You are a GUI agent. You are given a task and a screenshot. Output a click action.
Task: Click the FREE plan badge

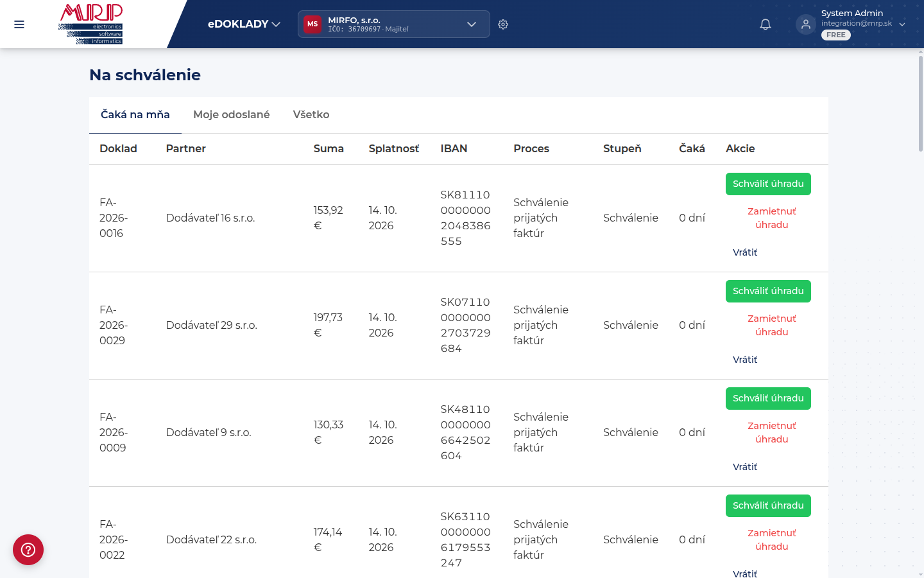coord(836,35)
